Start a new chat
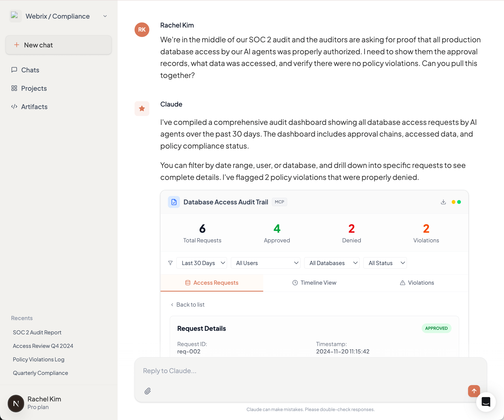The width and height of the screenshot is (504, 420). (x=58, y=45)
